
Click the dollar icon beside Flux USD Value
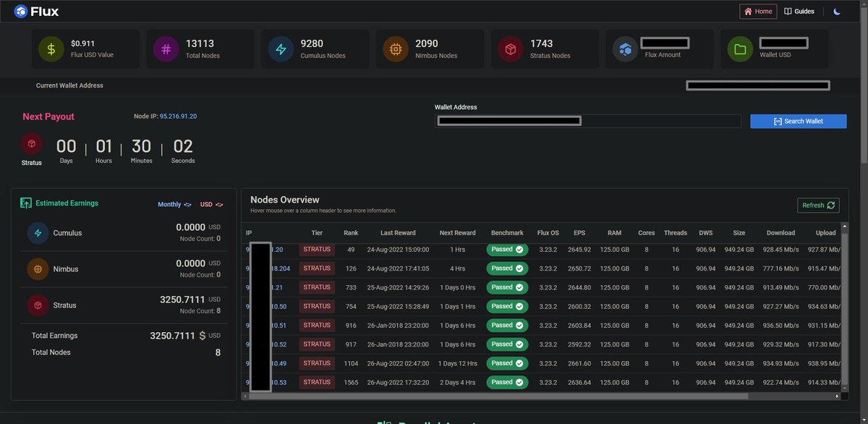coord(50,48)
